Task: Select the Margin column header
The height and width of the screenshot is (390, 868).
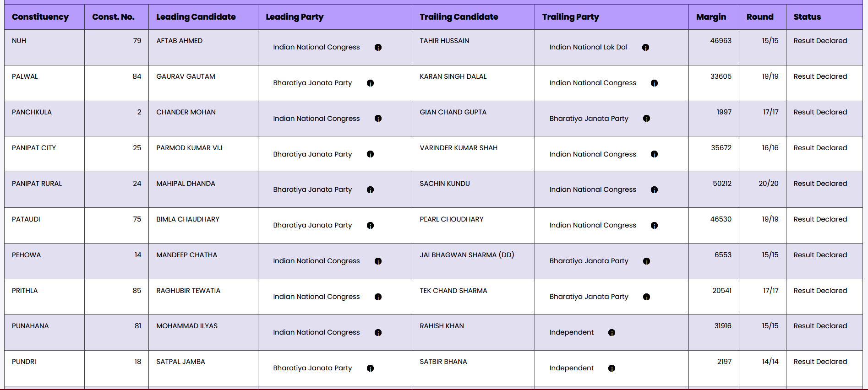Action: point(711,17)
